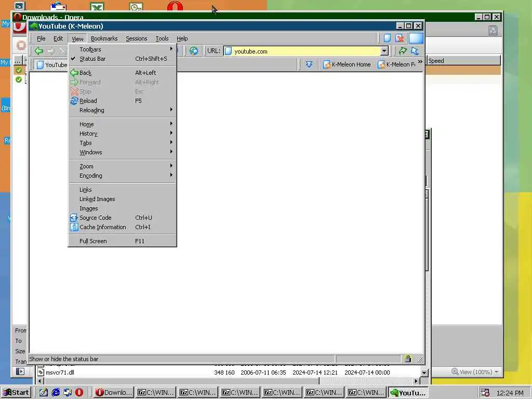532x399 pixels.
Task: Expand the Encoding submenu
Action: pyautogui.click(x=123, y=176)
